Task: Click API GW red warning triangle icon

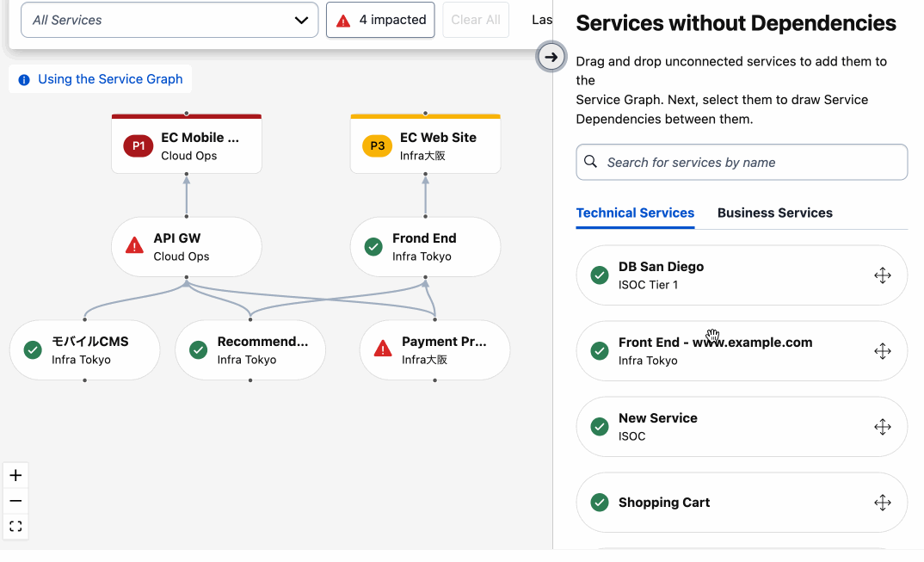Action: [x=134, y=247]
